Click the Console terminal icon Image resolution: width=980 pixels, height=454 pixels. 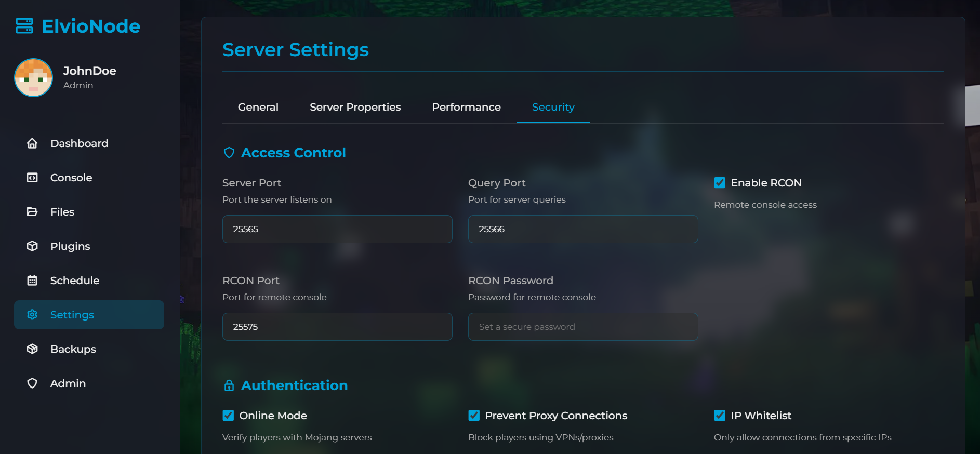click(x=32, y=178)
